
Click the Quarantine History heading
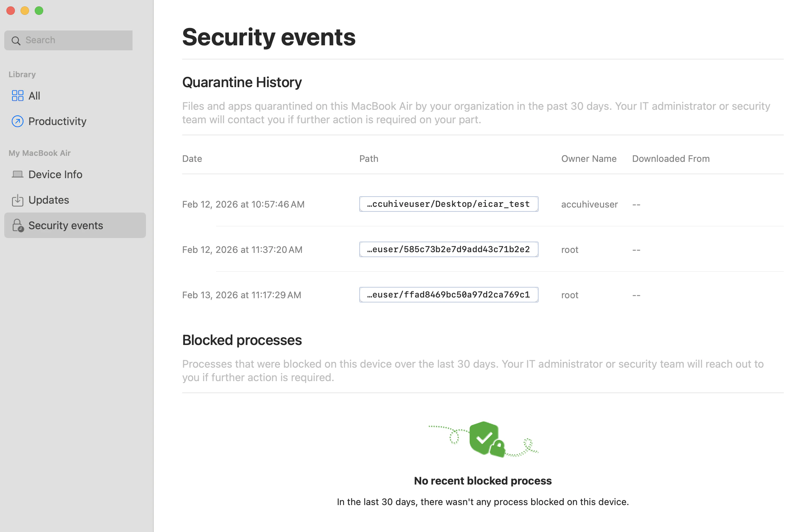point(242,82)
